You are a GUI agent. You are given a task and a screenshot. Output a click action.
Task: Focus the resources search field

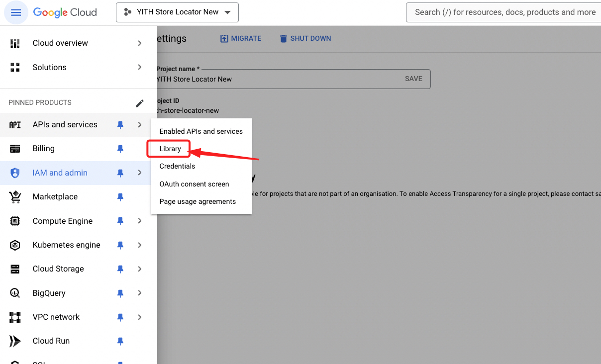pyautogui.click(x=503, y=12)
